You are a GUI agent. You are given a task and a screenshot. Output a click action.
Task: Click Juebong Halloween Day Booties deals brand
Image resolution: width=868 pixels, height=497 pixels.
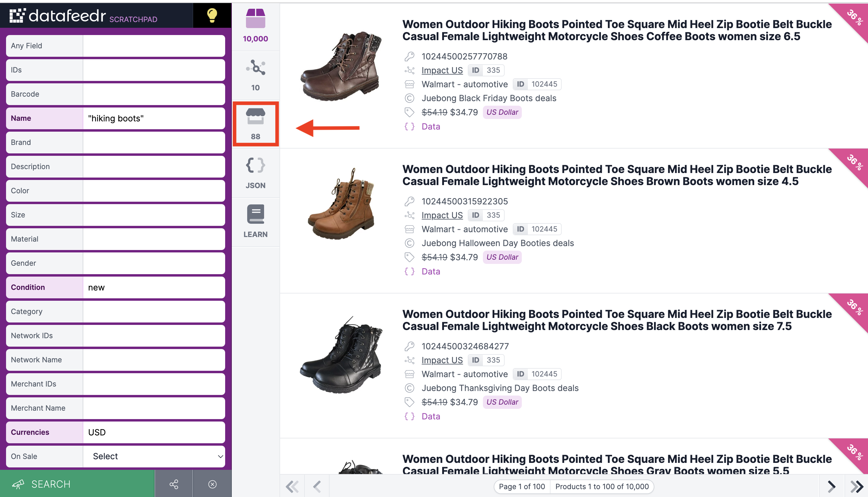(498, 243)
